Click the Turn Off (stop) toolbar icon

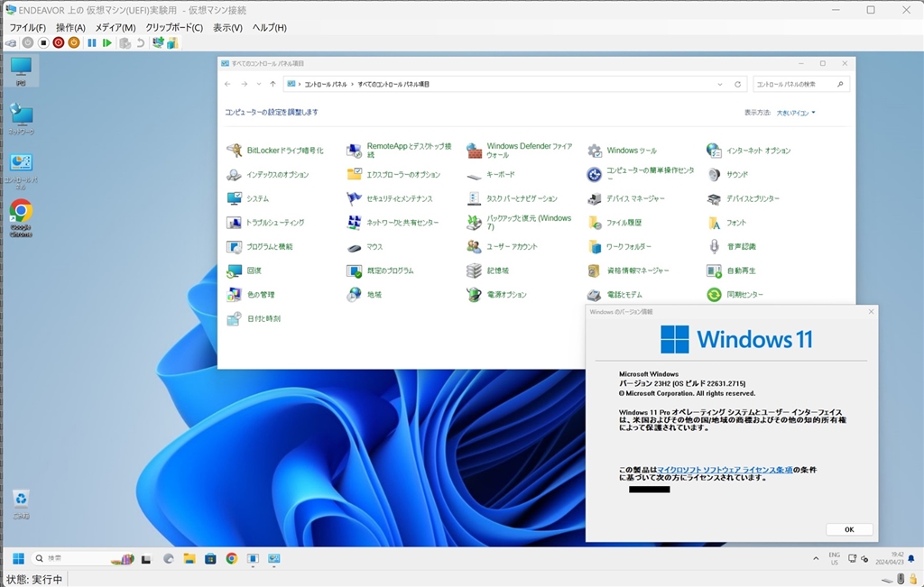tap(43, 42)
